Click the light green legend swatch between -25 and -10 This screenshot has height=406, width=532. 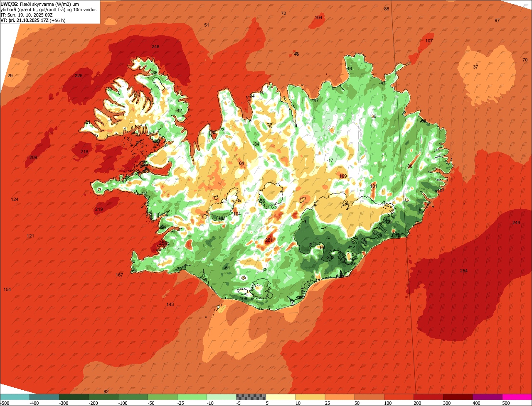pyautogui.click(x=192, y=396)
